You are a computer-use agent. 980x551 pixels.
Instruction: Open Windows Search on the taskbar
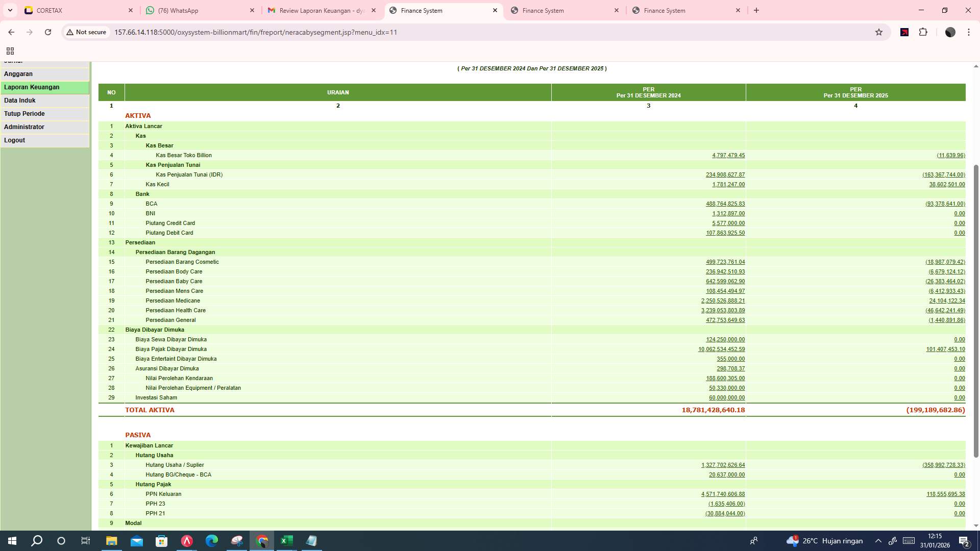(36, 541)
